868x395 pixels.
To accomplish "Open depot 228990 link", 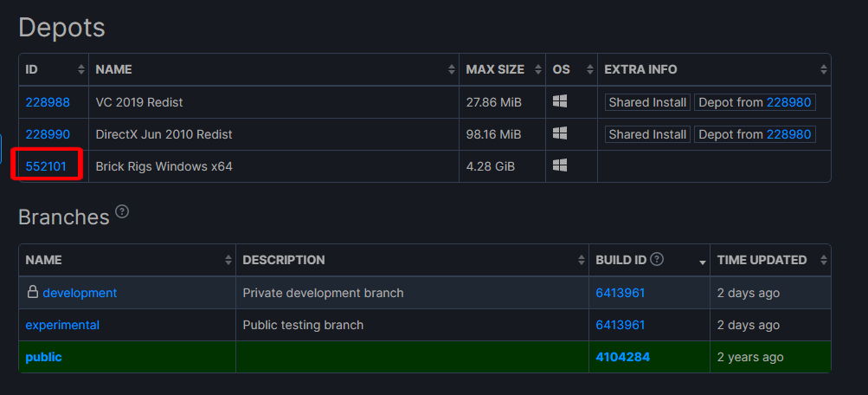I will tap(48, 134).
